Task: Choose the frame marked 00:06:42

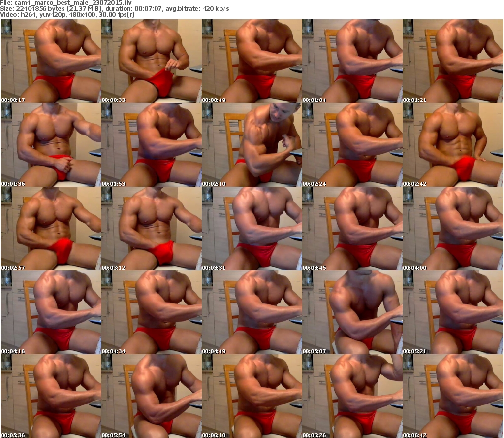Action: [453, 396]
